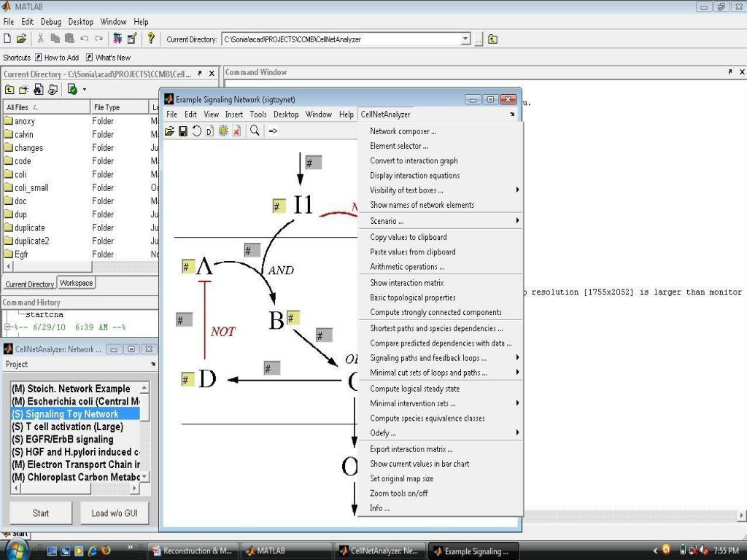The width and height of the screenshot is (747, 560).
Task: Click the arrow => tool in figure toolbar
Action: pyautogui.click(x=273, y=131)
